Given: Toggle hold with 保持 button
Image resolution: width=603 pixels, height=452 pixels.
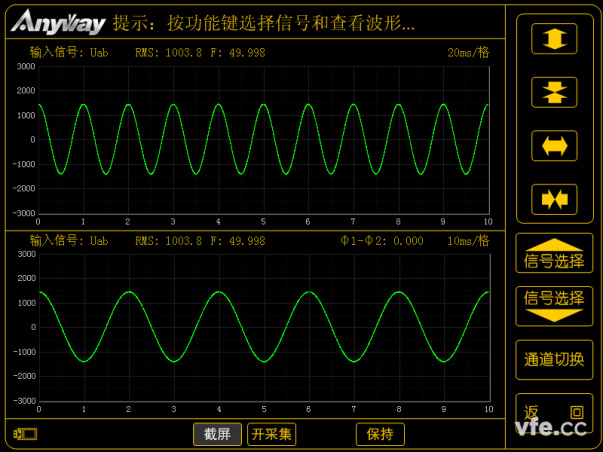Looking at the screenshot, I should pyautogui.click(x=381, y=434).
